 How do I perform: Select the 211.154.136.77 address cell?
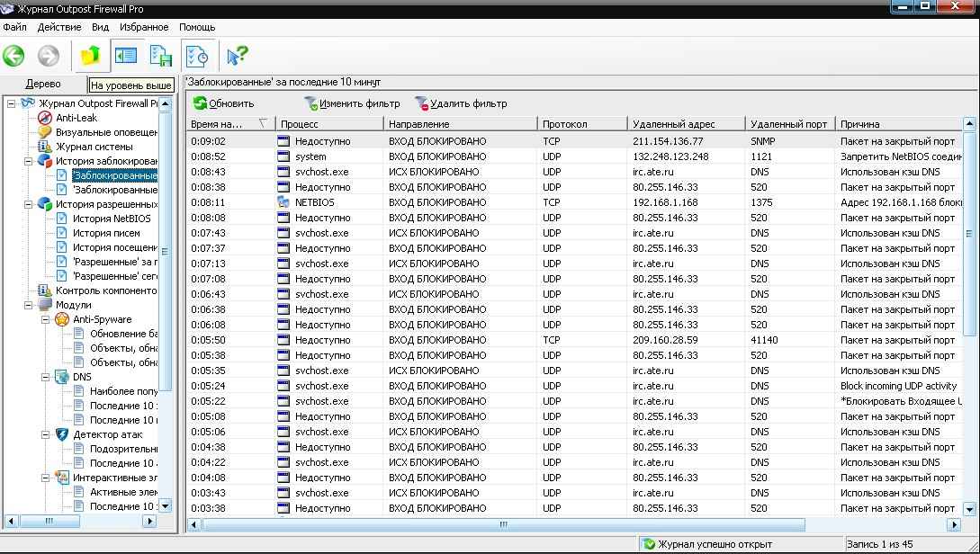click(668, 141)
